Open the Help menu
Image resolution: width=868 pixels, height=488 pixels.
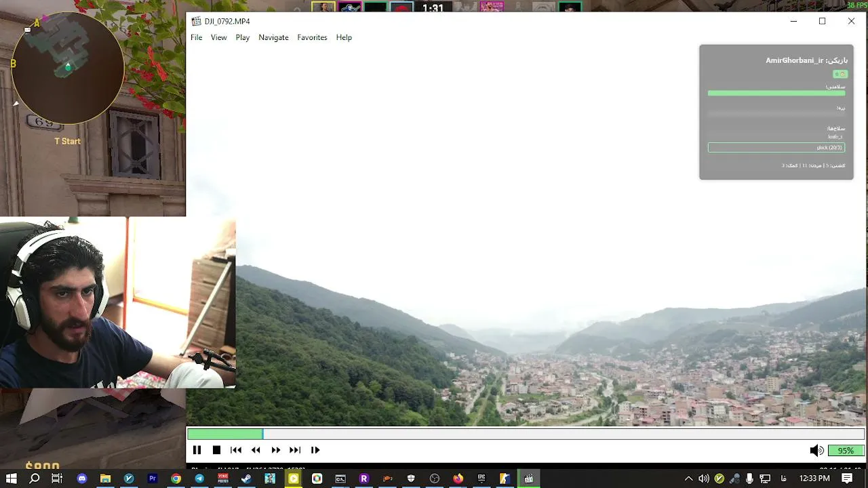[x=344, y=37]
